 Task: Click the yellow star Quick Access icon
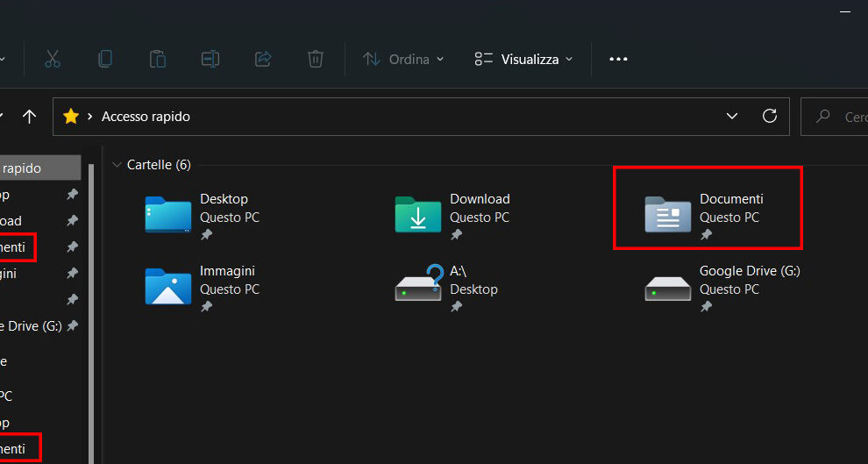pos(71,117)
